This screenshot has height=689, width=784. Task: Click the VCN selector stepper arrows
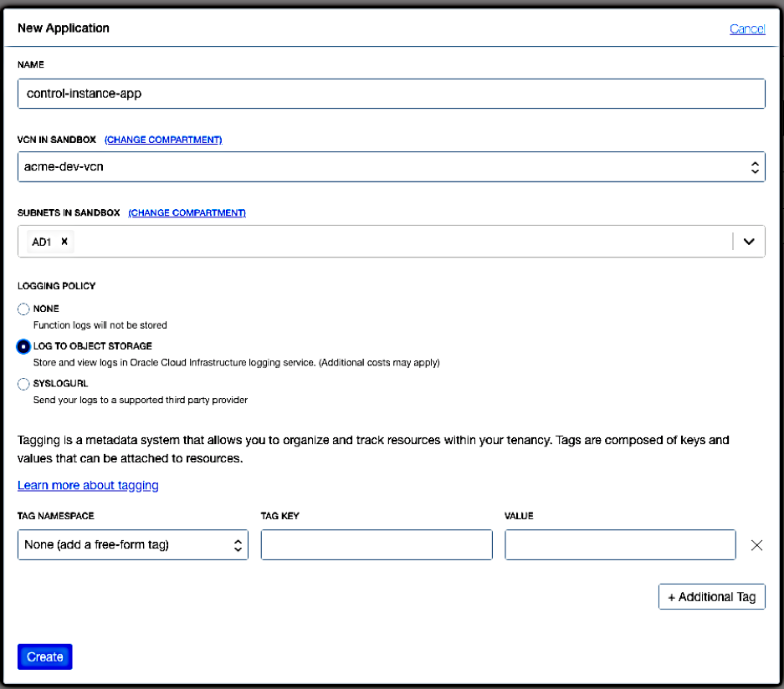click(x=756, y=166)
